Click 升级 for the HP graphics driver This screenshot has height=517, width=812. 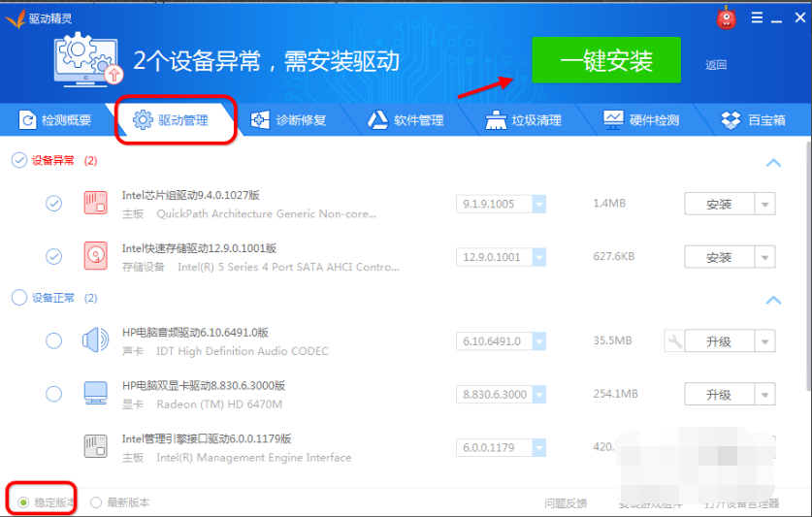[x=718, y=395]
